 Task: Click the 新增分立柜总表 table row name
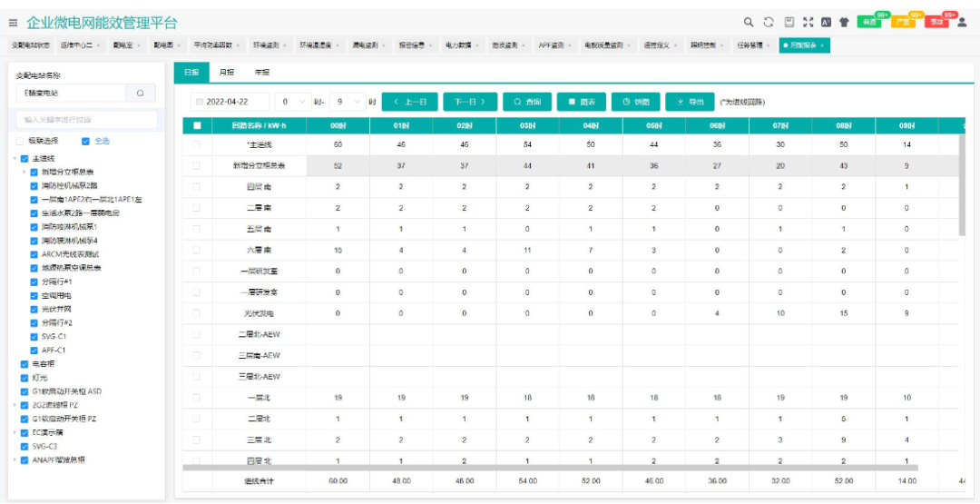[x=259, y=165]
